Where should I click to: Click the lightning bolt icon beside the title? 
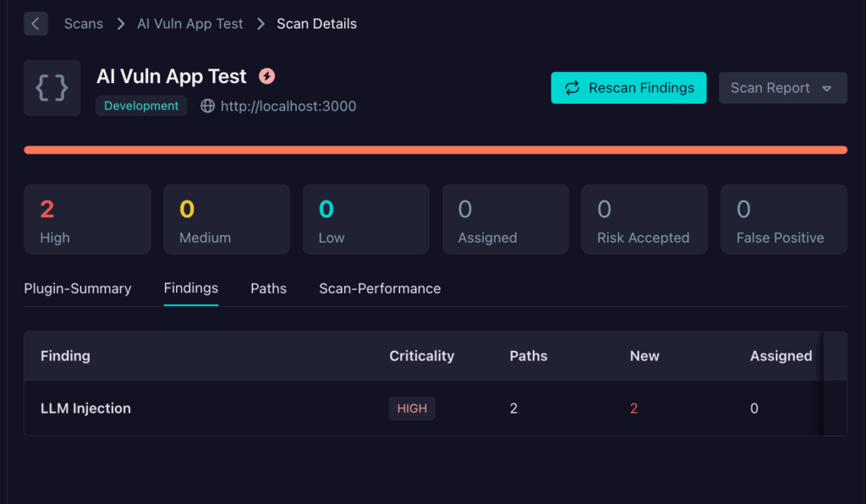point(267,76)
